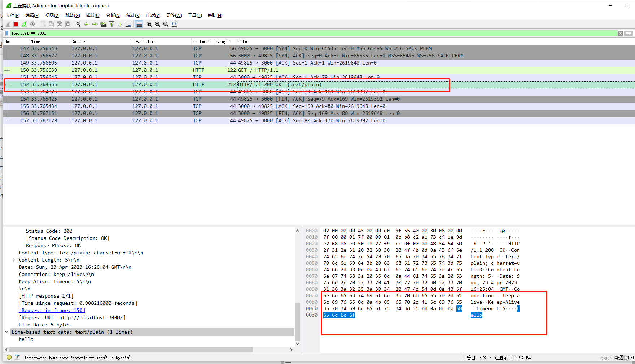
Task: Zoom out on packet text
Action: click(x=157, y=24)
